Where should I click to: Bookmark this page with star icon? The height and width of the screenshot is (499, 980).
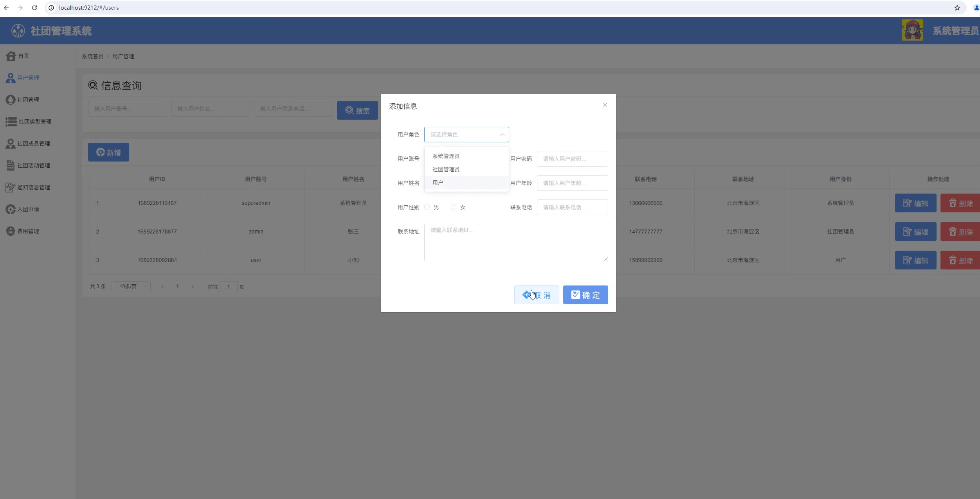pyautogui.click(x=957, y=8)
